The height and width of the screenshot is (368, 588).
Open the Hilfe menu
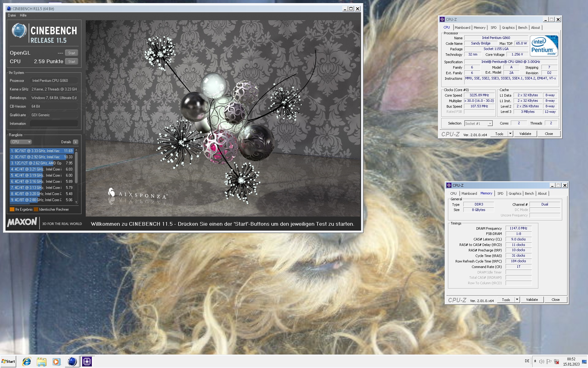[23, 15]
